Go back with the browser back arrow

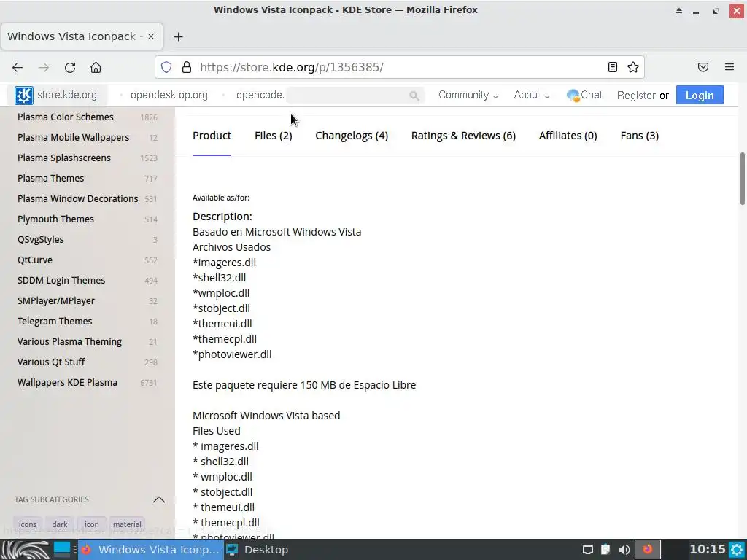point(18,68)
